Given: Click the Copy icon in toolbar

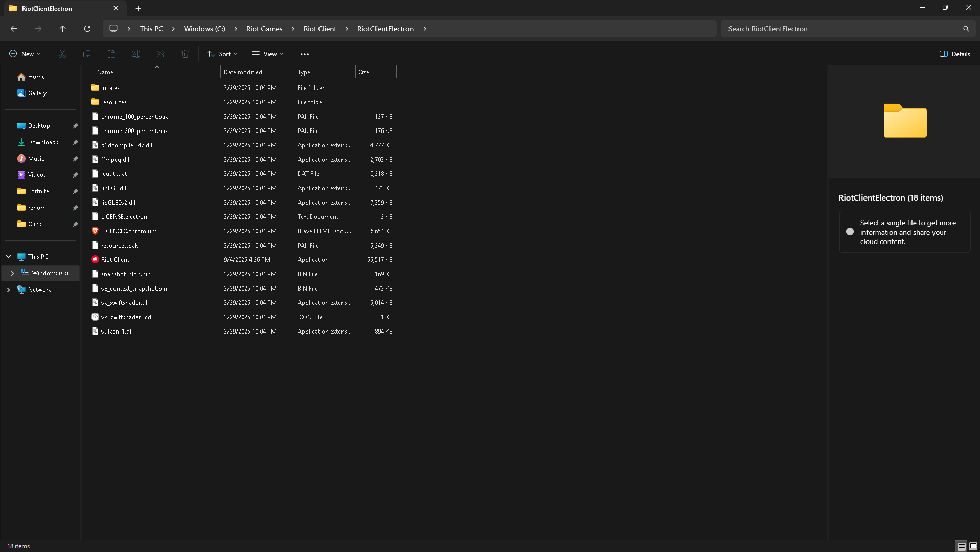Looking at the screenshot, I should click(x=87, y=54).
